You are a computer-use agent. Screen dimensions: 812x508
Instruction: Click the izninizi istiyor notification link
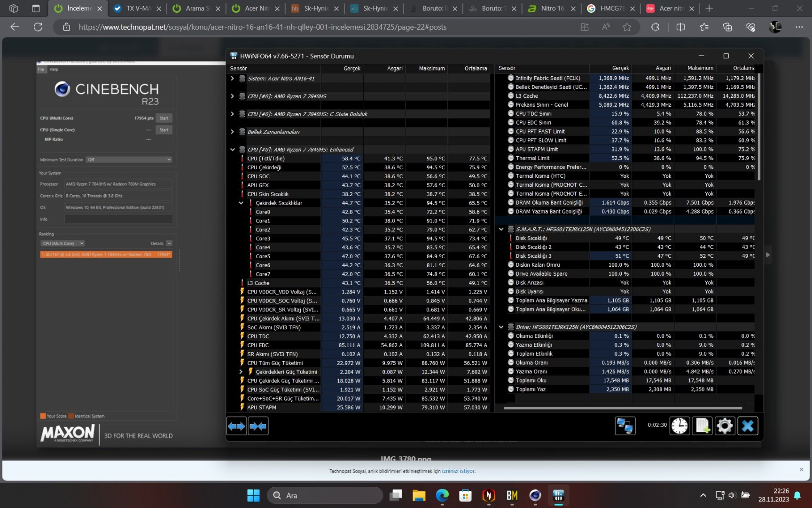point(458,471)
